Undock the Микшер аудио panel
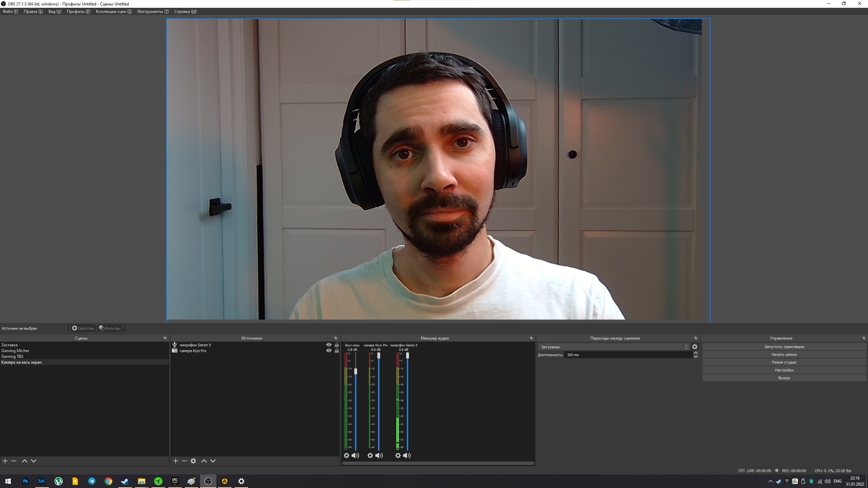868x488 pixels. [531, 338]
